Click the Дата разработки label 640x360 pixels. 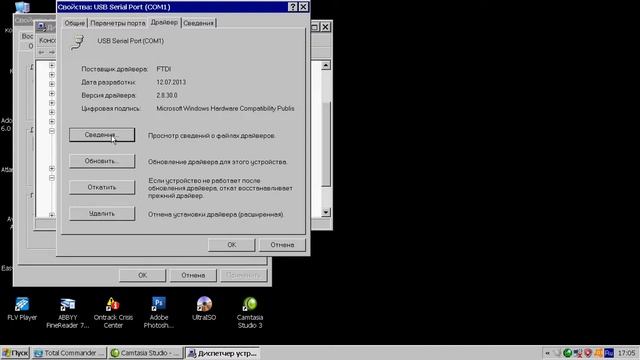tap(109, 82)
